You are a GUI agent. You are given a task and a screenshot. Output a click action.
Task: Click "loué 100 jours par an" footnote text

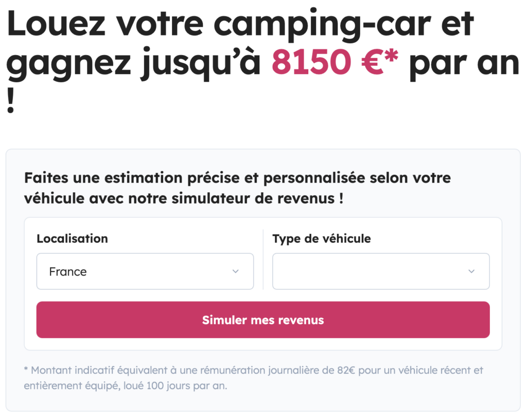[x=175, y=386]
